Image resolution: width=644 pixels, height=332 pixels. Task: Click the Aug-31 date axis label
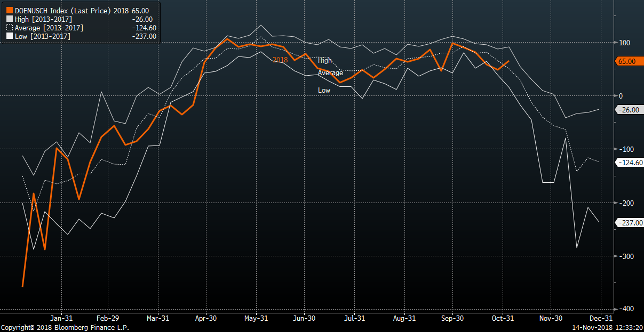[x=404, y=318]
